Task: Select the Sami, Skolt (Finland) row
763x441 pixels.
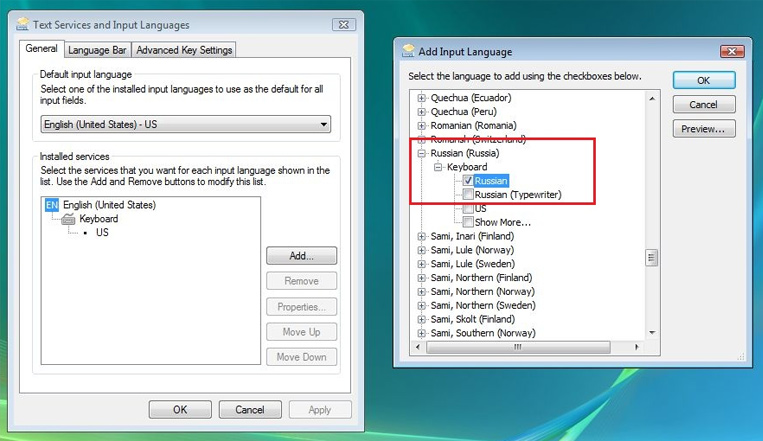Action: click(x=472, y=319)
